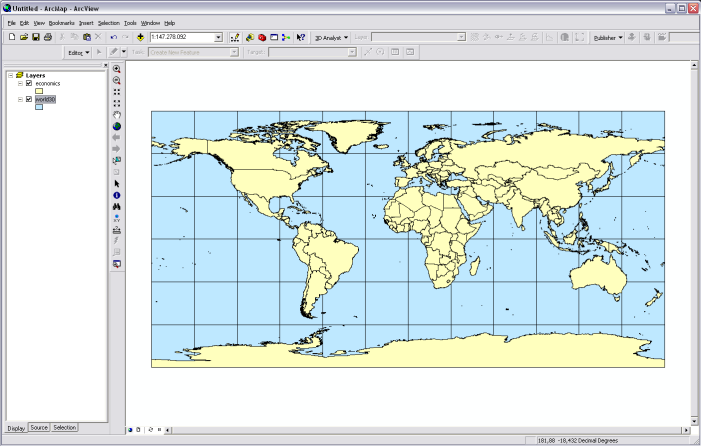
Task: Open the map scale dropdown
Action: click(219, 37)
